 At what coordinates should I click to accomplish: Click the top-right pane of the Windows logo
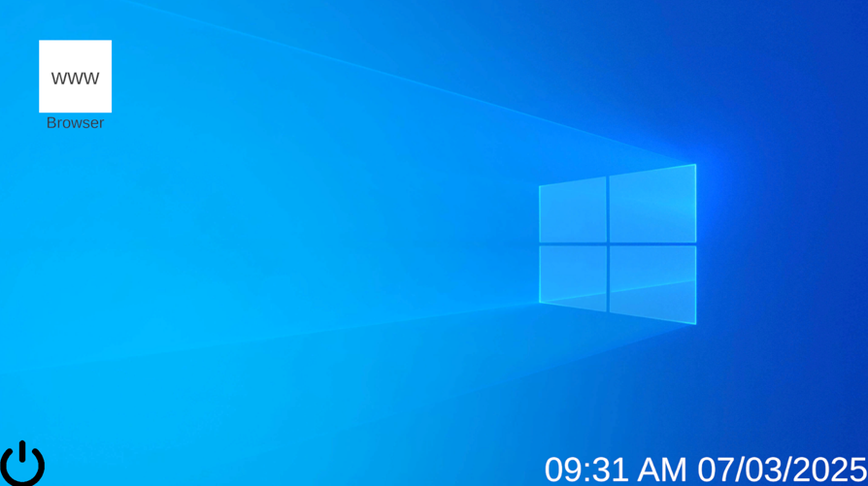point(652,204)
